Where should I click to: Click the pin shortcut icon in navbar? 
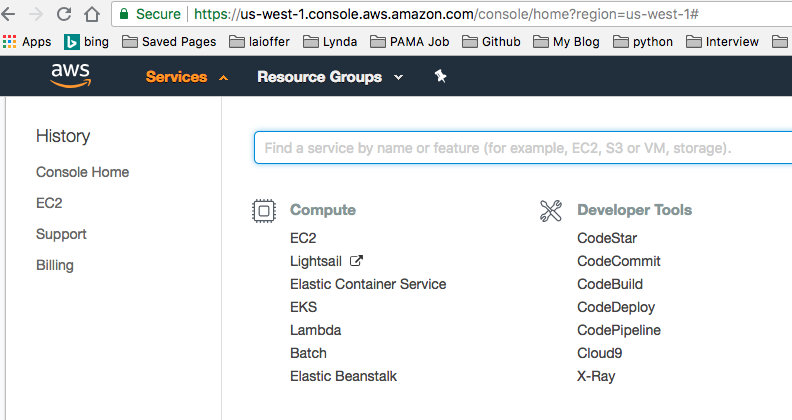pyautogui.click(x=440, y=77)
